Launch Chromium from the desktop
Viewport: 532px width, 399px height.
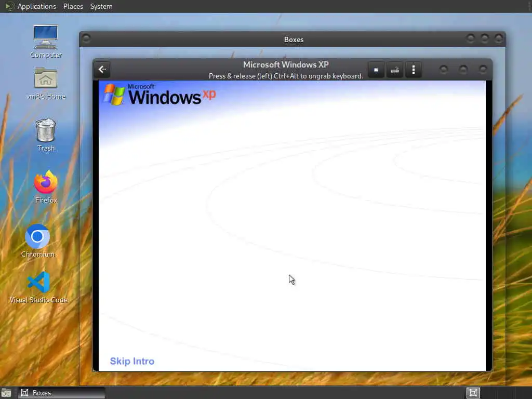coord(37,241)
